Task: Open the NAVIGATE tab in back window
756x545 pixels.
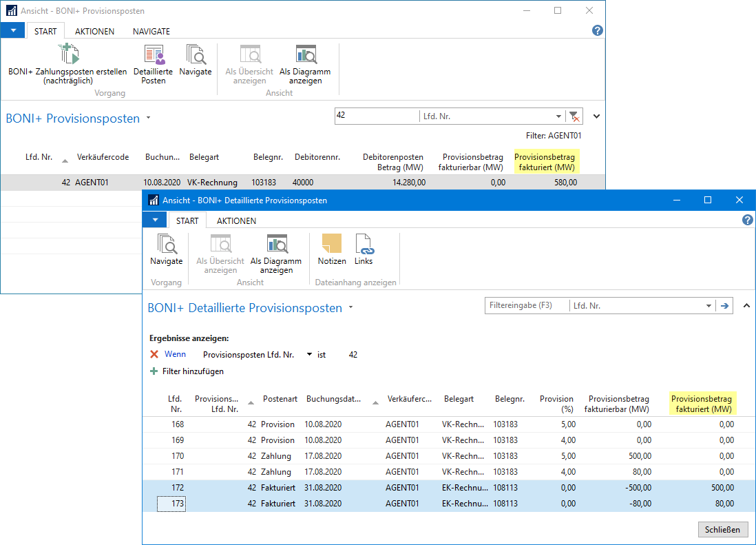Action: 151,32
